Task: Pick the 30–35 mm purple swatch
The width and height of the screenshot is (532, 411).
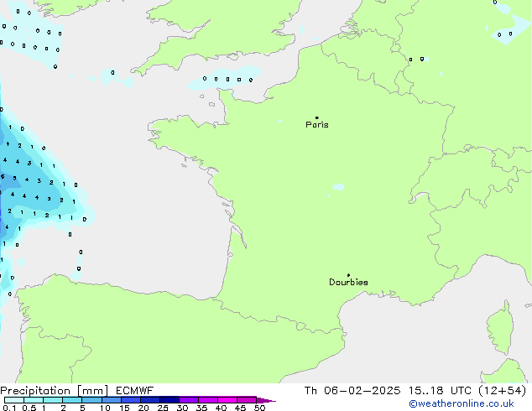Action: [x=188, y=400]
